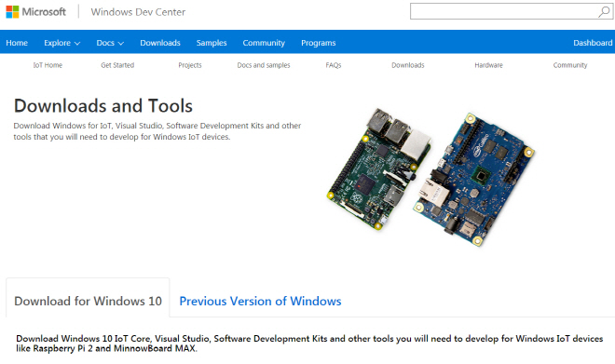Switch to Previous Version of Windows tab
Screen dimensions: 615x364
[260, 301]
